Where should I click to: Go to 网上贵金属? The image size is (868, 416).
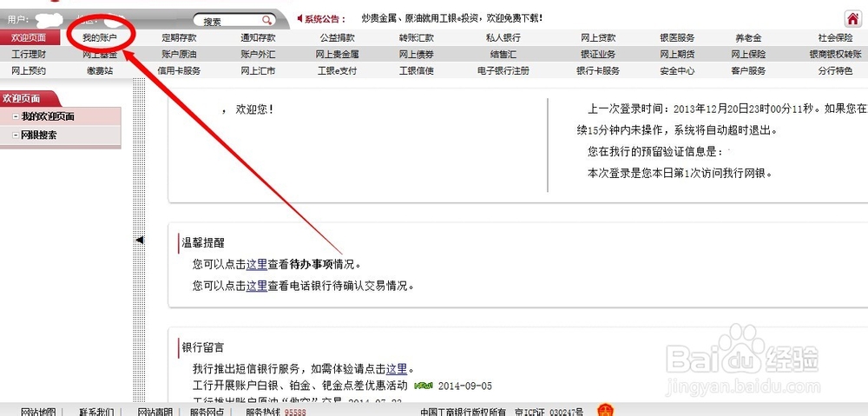click(337, 55)
